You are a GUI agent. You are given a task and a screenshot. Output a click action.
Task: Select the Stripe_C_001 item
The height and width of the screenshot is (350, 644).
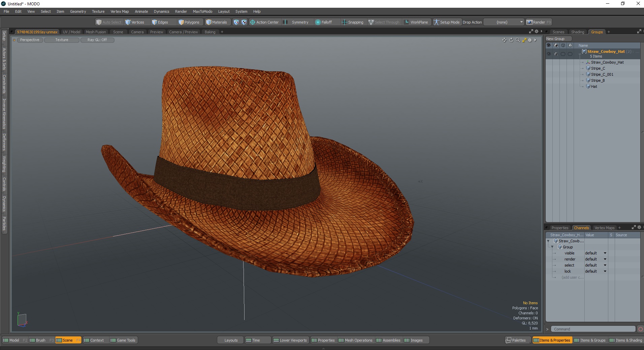coord(602,74)
